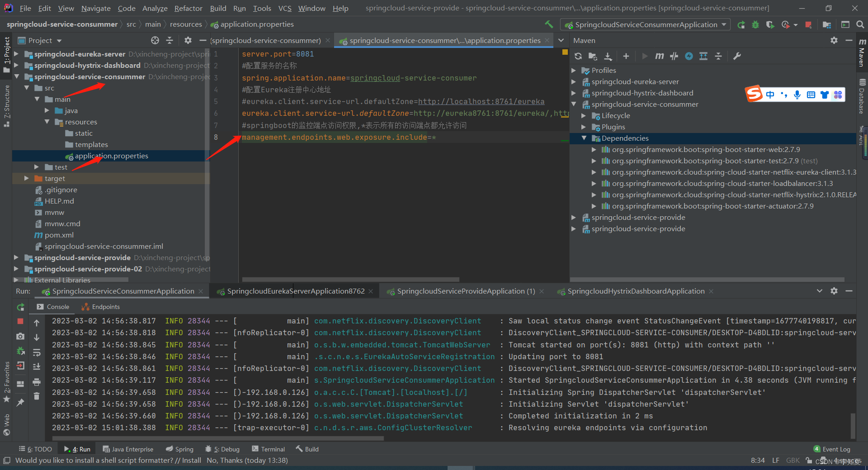
Task: Toggle scroll to end of console
Action: click(37, 367)
